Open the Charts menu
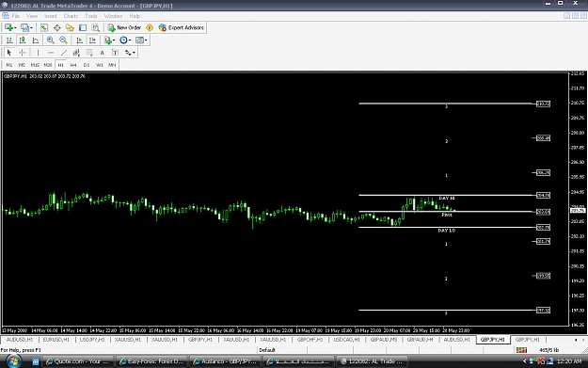The image size is (588, 368). [71, 16]
